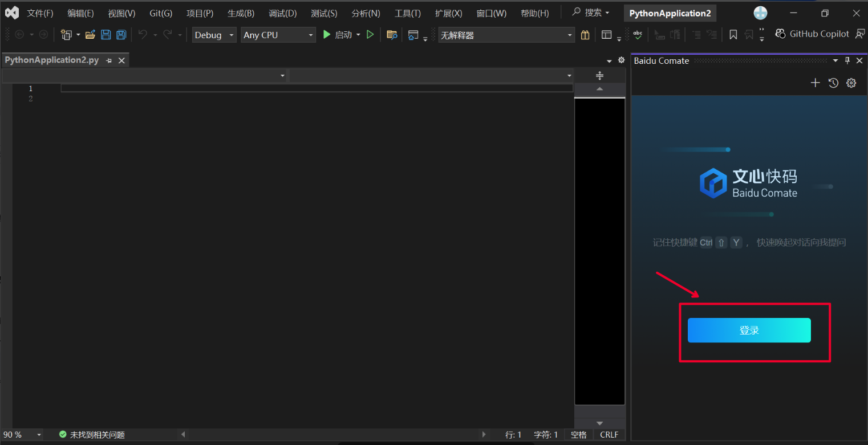Click the horizontal scrollbar track

(334, 435)
